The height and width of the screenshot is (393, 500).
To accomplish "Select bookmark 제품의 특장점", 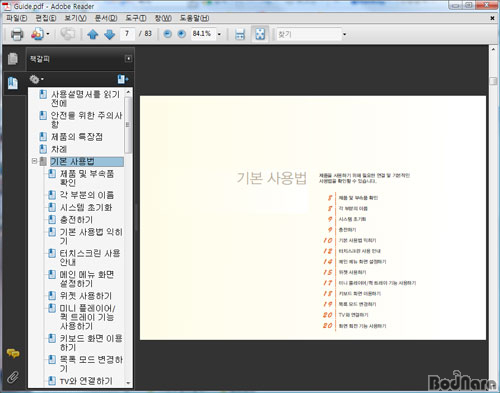I will 76,137.
